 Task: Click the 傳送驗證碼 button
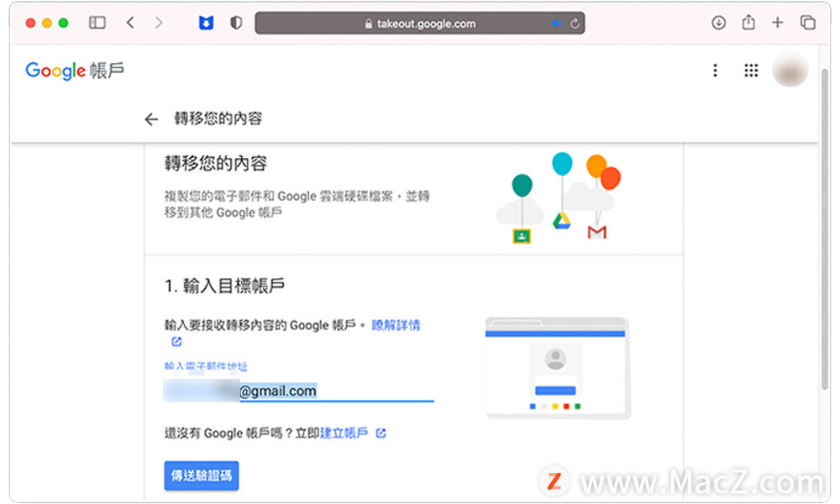tap(202, 475)
